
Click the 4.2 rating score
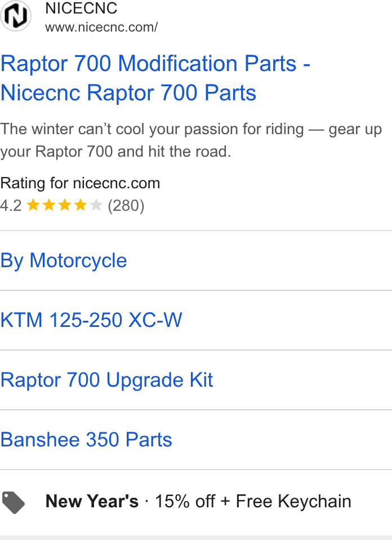click(x=11, y=206)
